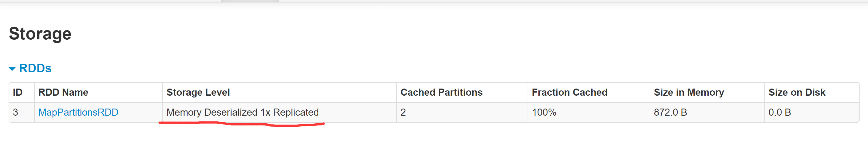
Task: Sort by Size on Disk header
Action: click(797, 93)
